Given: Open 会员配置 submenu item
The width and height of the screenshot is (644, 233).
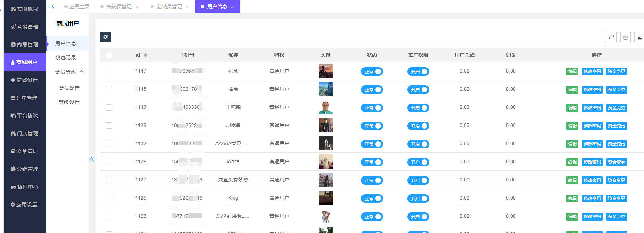Looking at the screenshot, I should tap(69, 88).
